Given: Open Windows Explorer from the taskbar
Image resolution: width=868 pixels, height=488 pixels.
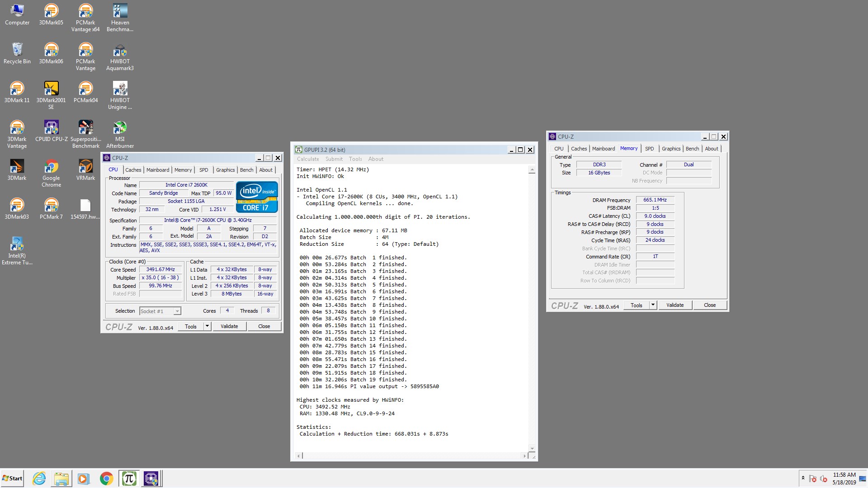Looking at the screenshot, I should pos(61,479).
